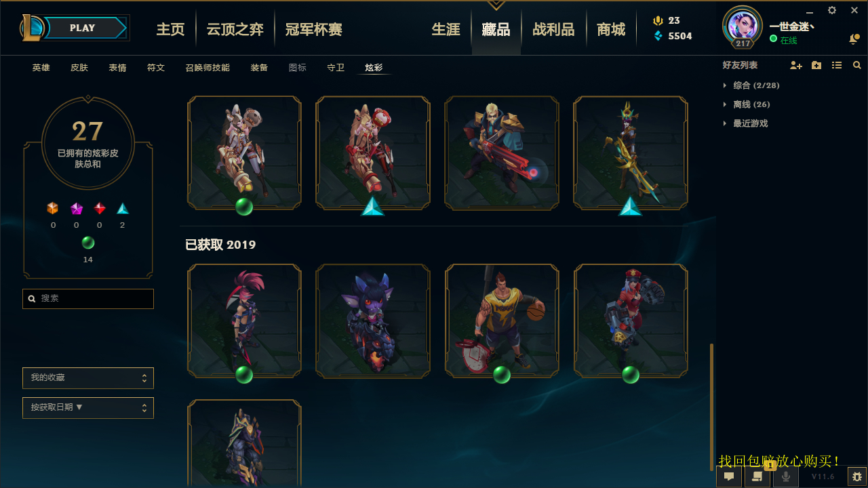Click the friends list search icon
Screen dimensions: 868x488
[x=857, y=66]
